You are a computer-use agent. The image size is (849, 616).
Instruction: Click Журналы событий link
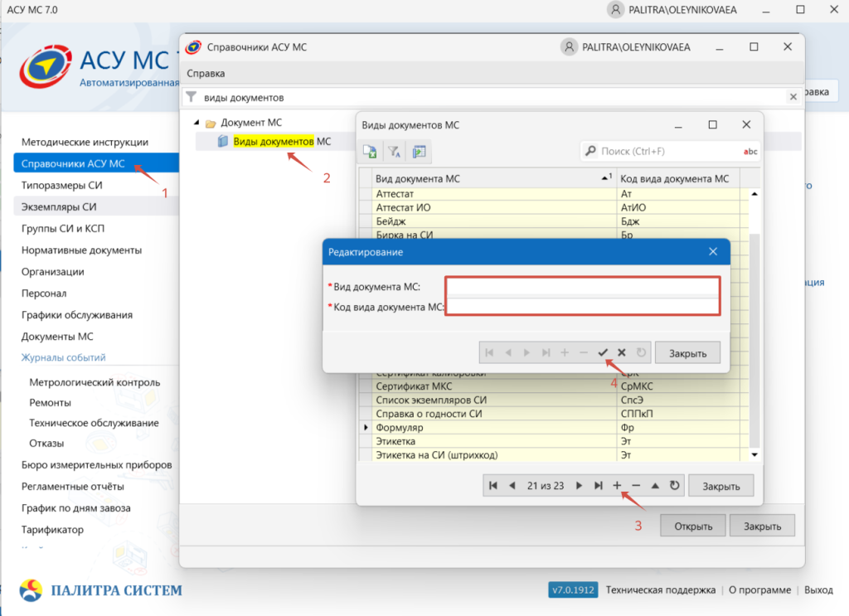pos(63,357)
